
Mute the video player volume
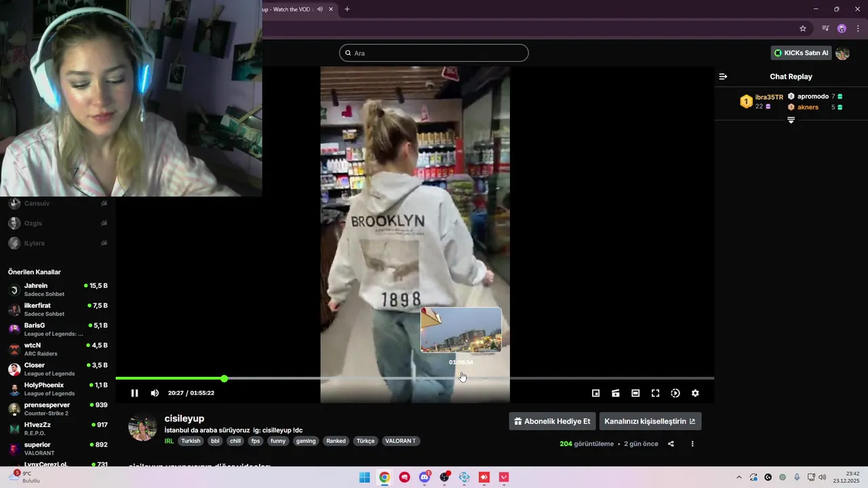[155, 393]
